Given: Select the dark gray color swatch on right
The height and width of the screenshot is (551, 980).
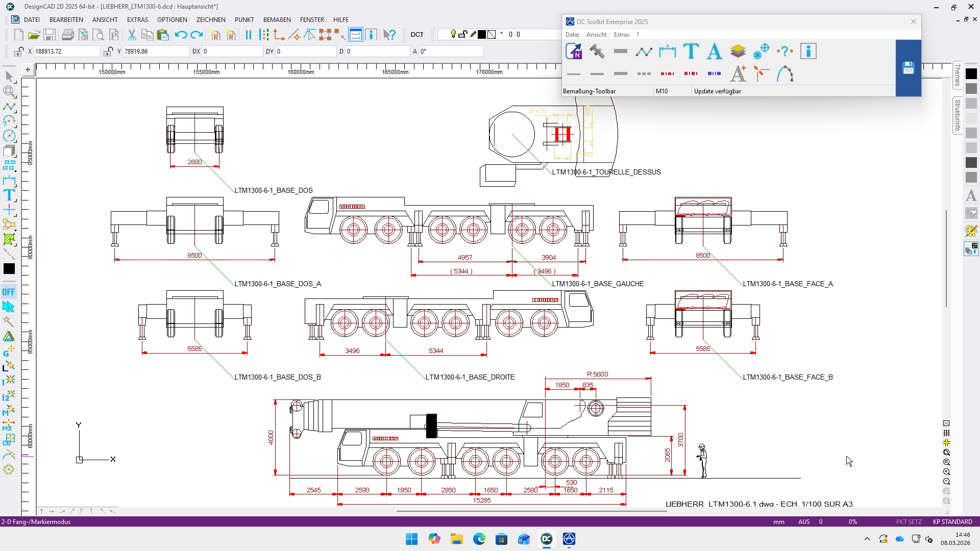Looking at the screenshot, I should [x=971, y=163].
